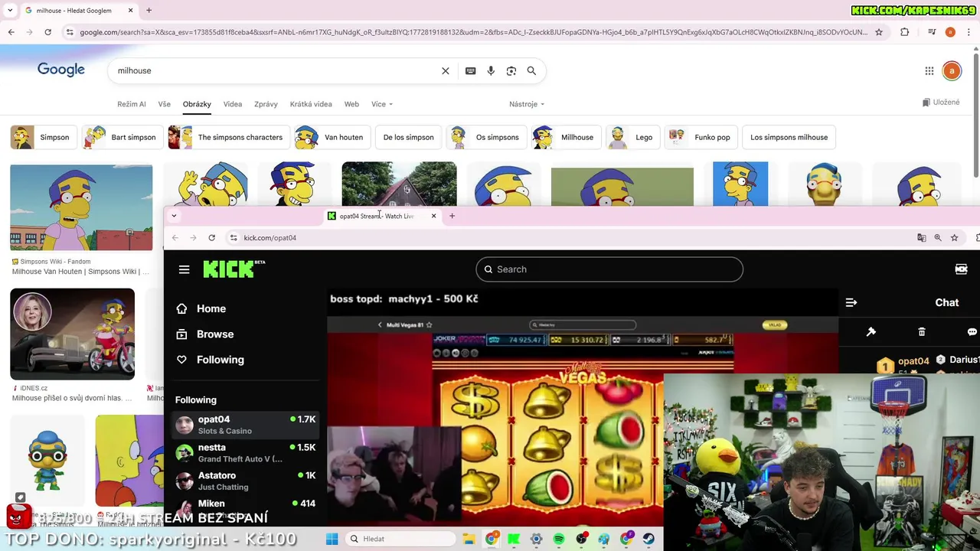This screenshot has height=551, width=980.
Task: Clear the Google search box with X
Action: (446, 70)
